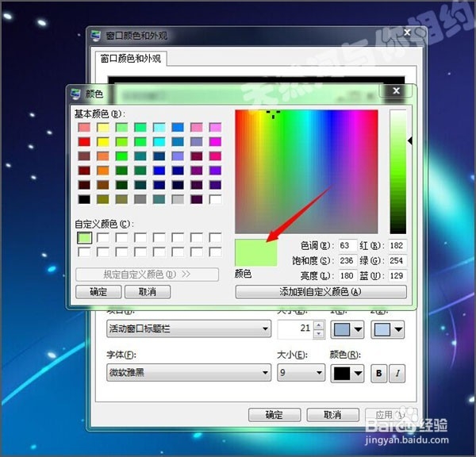
Task: Click the luminance slider triangle marker
Action: pos(409,141)
